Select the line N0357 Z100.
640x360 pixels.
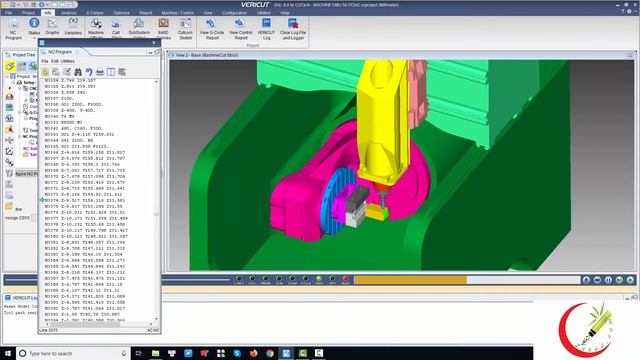pyautogui.click(x=60, y=98)
